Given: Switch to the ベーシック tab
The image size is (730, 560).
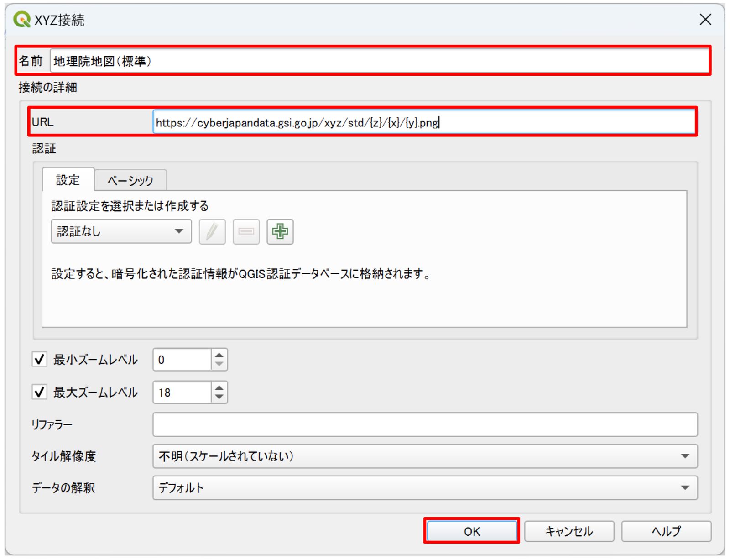Looking at the screenshot, I should [x=130, y=181].
